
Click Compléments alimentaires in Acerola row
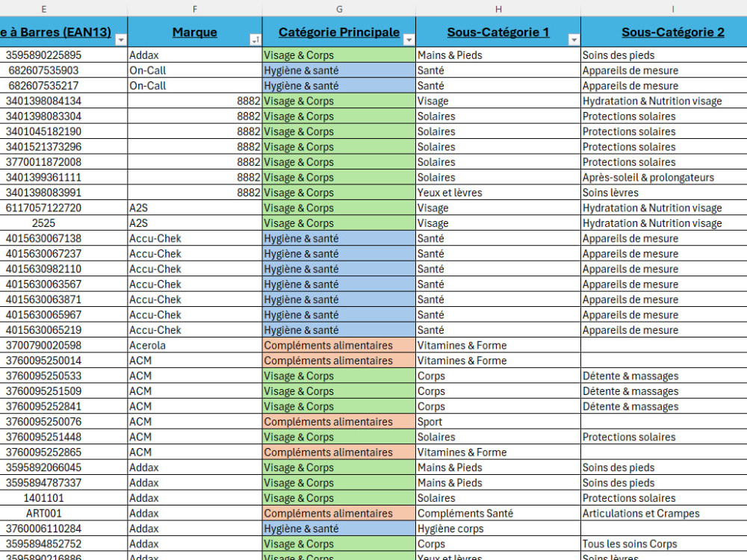click(339, 345)
